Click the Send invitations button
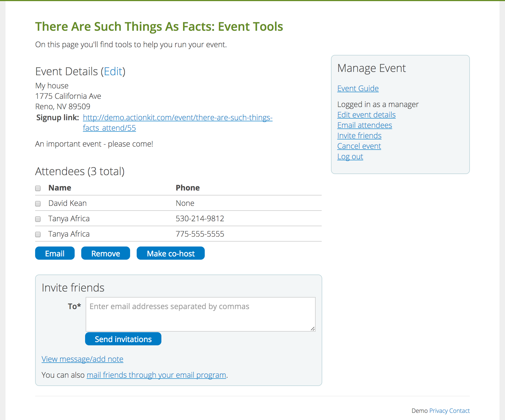Screen dimensions: 505x420 click(123, 339)
